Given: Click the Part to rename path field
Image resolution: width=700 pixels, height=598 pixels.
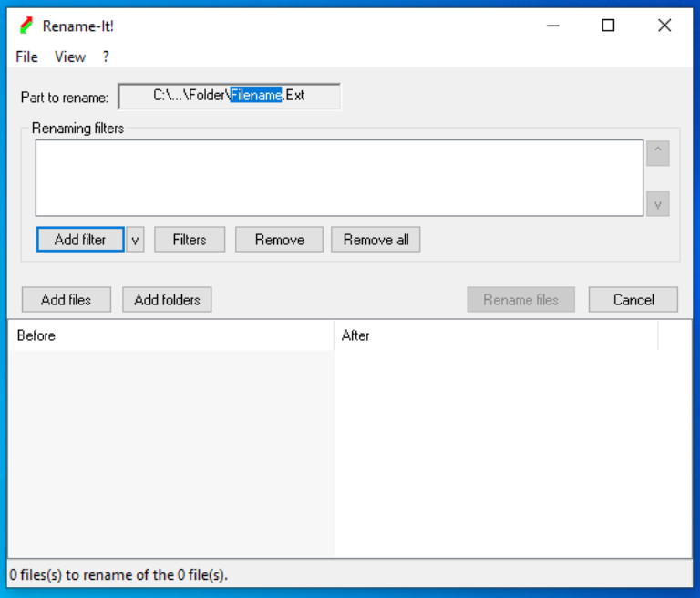Looking at the screenshot, I should [x=229, y=96].
